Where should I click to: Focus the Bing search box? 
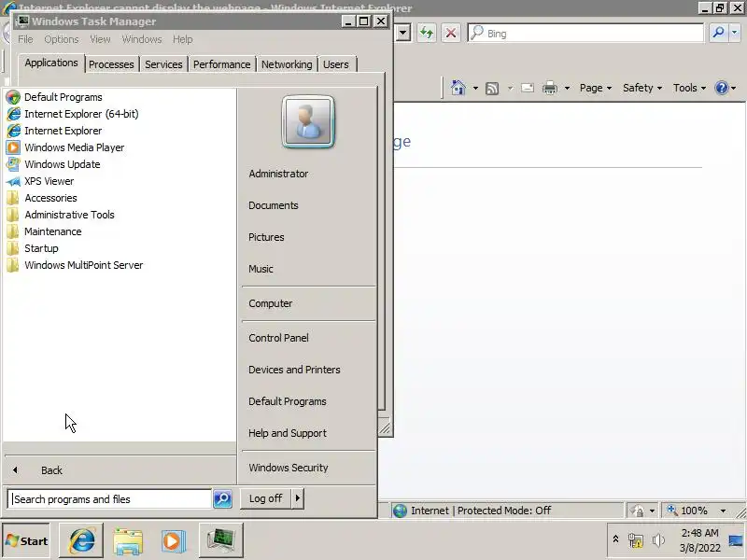[x=586, y=34]
